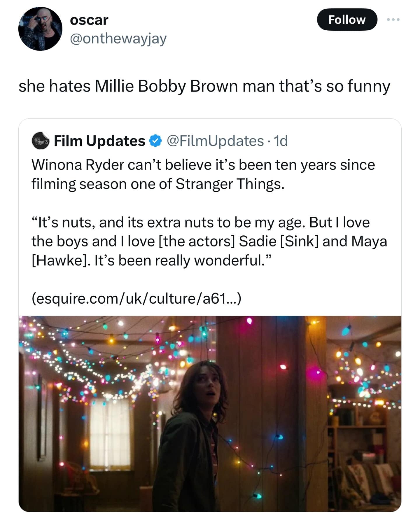Open the three-dot more options menu
The height and width of the screenshot is (525, 420).
click(393, 20)
